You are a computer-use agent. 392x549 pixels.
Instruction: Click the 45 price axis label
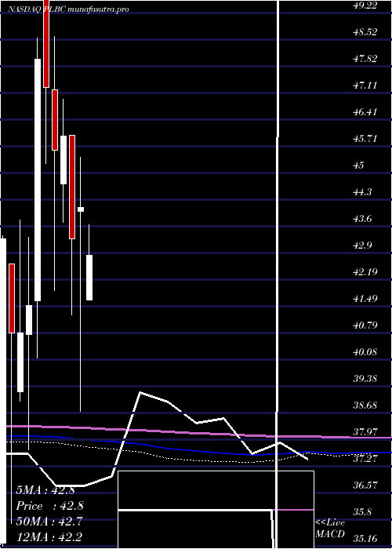click(x=359, y=165)
